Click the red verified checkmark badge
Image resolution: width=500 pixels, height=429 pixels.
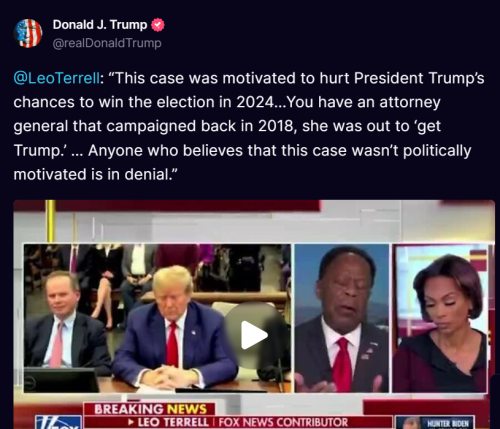pos(158,25)
